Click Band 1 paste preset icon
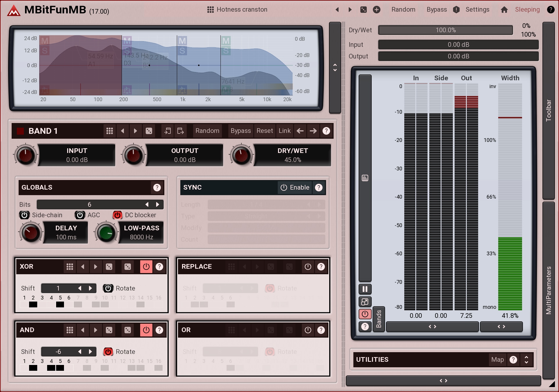 tap(180, 131)
